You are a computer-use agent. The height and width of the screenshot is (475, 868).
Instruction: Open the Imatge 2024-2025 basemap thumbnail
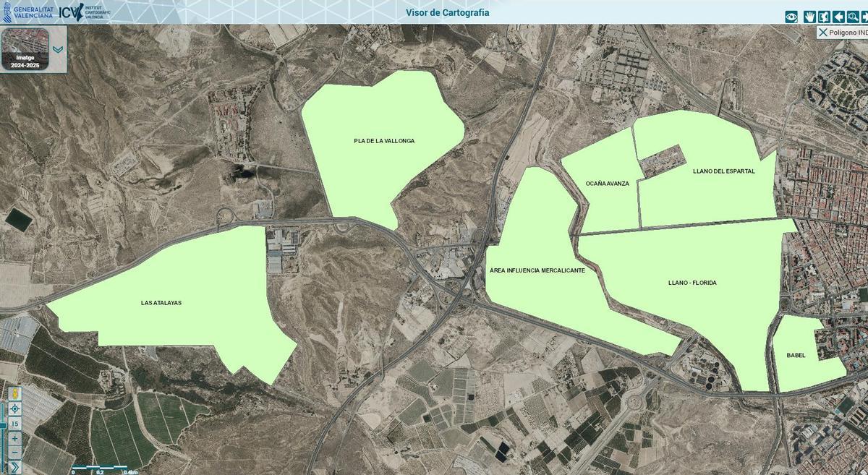[x=25, y=49]
